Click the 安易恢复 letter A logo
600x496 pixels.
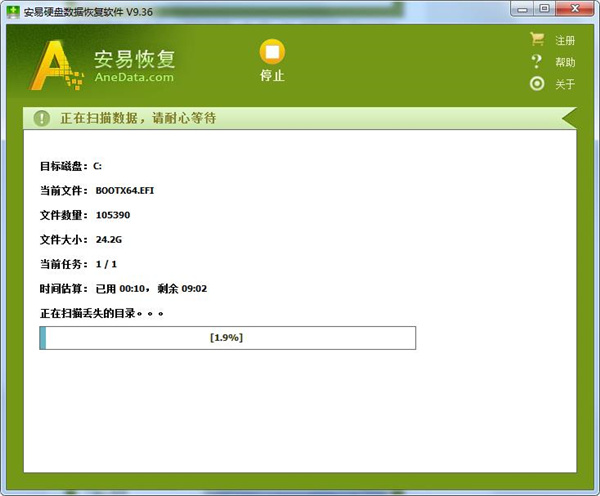pos(56,66)
